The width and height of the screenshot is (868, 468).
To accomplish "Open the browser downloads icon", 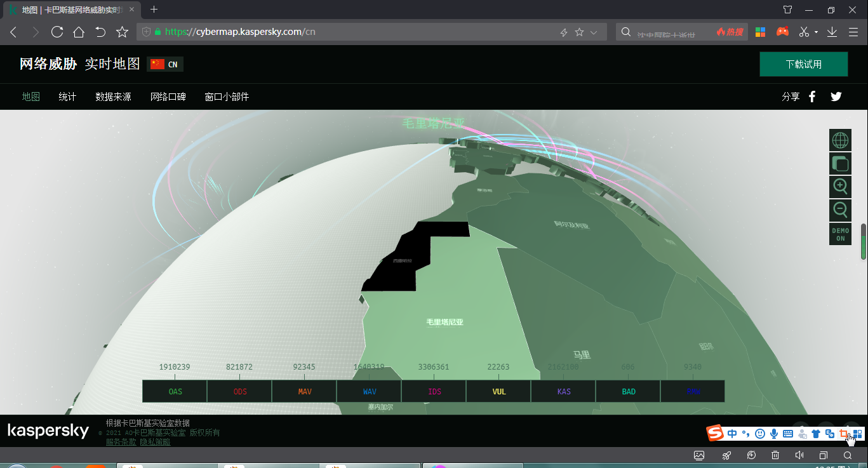I will (x=832, y=32).
